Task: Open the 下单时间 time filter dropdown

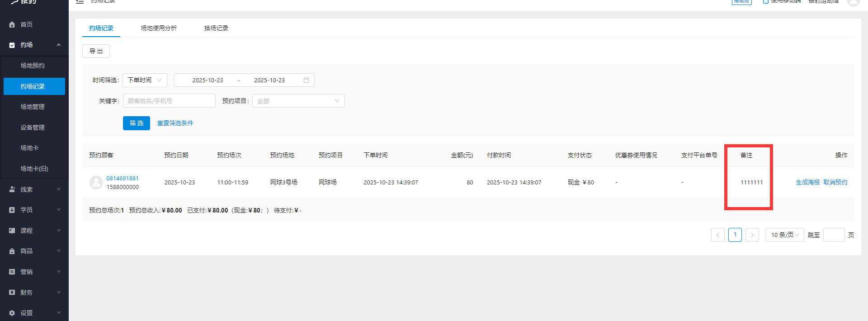Action: [145, 80]
